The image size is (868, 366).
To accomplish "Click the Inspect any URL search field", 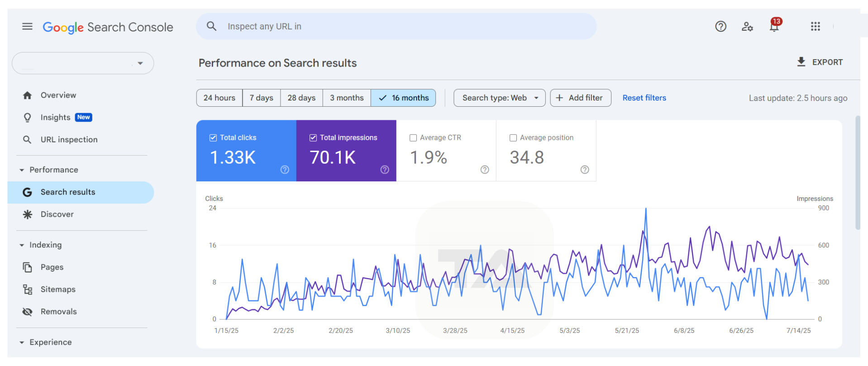I will pos(396,27).
